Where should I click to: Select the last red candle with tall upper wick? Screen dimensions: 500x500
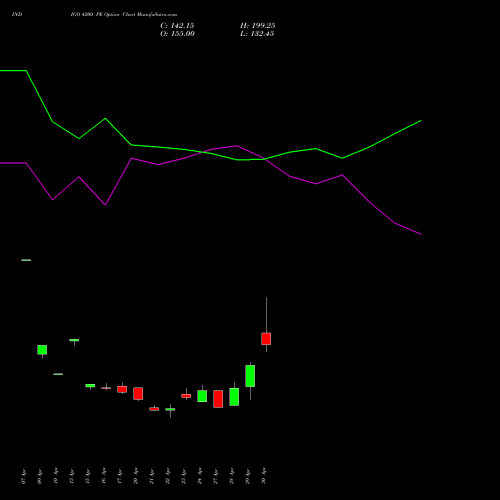266,338
